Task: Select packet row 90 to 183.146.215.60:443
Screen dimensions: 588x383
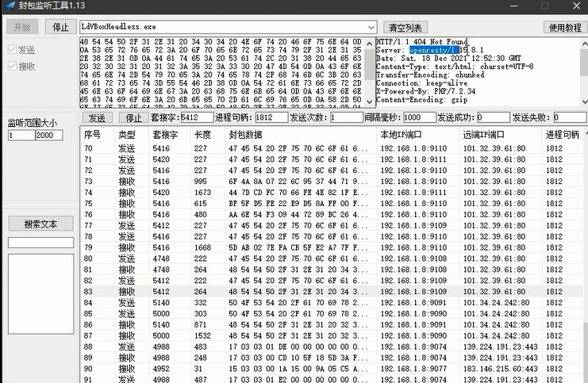Action: coord(332,369)
